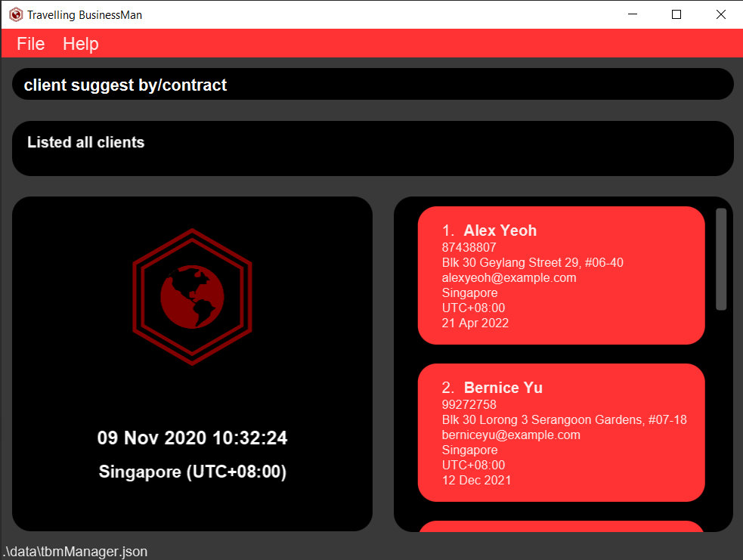
Task: Click the partially visible third client card
Action: pyautogui.click(x=561, y=526)
